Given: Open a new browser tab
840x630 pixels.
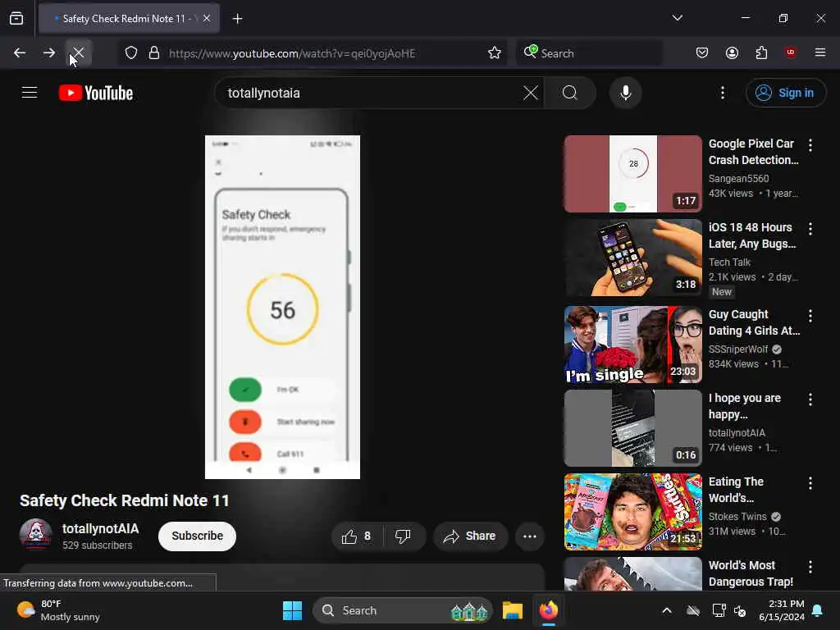Looking at the screenshot, I should (237, 19).
